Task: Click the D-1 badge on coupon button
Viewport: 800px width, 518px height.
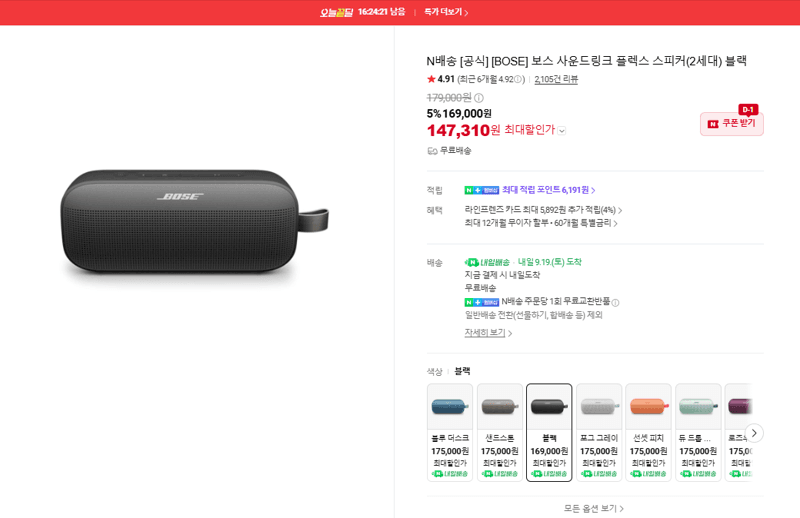Action: point(748,109)
